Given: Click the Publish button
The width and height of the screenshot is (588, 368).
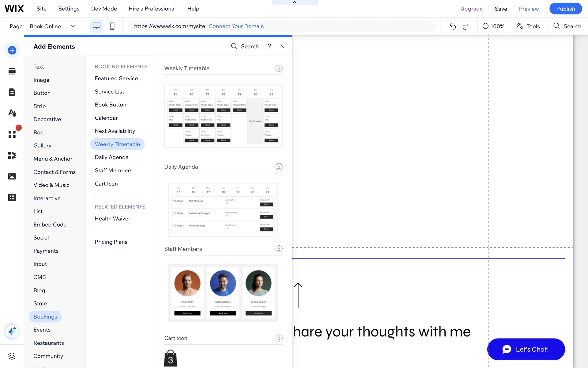Looking at the screenshot, I should point(565,9).
